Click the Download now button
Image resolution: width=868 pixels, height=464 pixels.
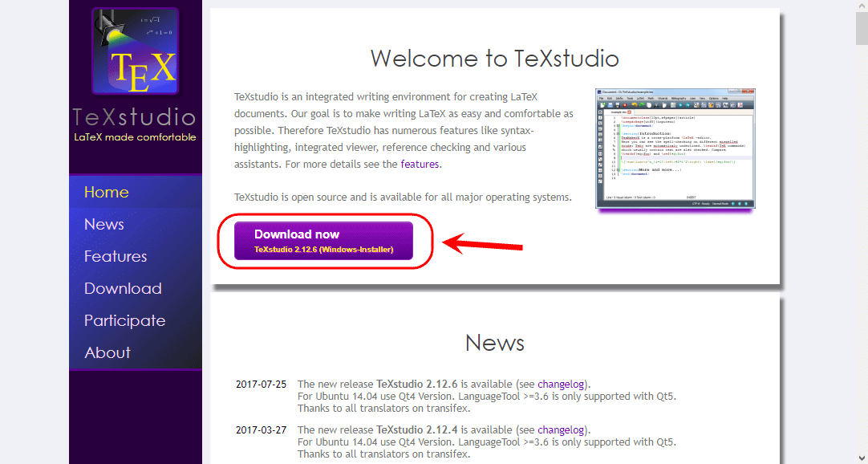pos(324,241)
